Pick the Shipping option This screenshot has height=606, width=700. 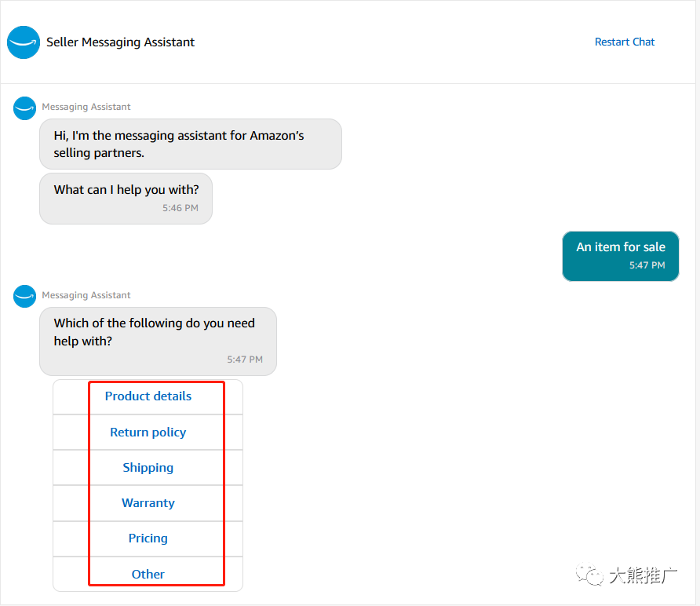click(148, 468)
